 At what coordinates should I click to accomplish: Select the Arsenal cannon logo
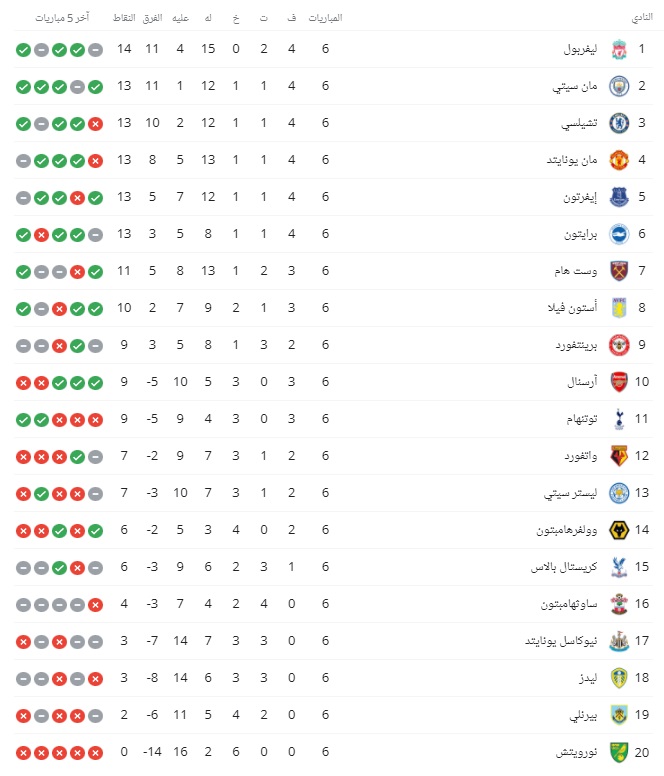coord(619,382)
